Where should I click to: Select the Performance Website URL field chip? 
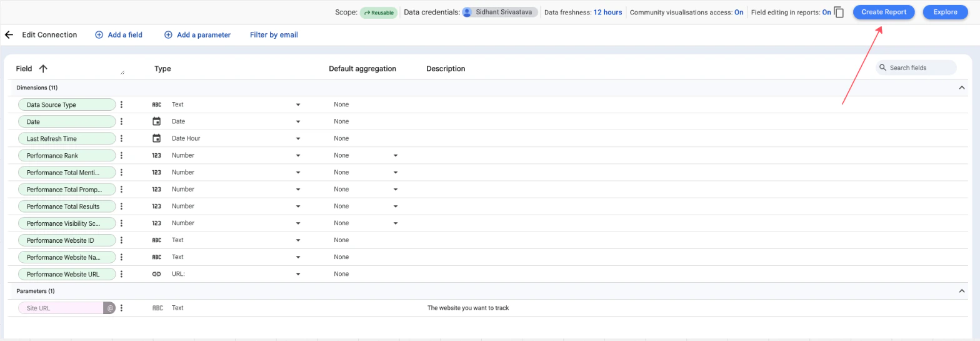(67, 273)
